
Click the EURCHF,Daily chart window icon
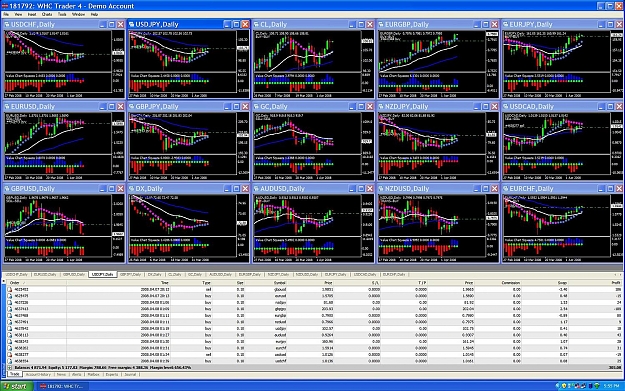pyautogui.click(x=506, y=189)
